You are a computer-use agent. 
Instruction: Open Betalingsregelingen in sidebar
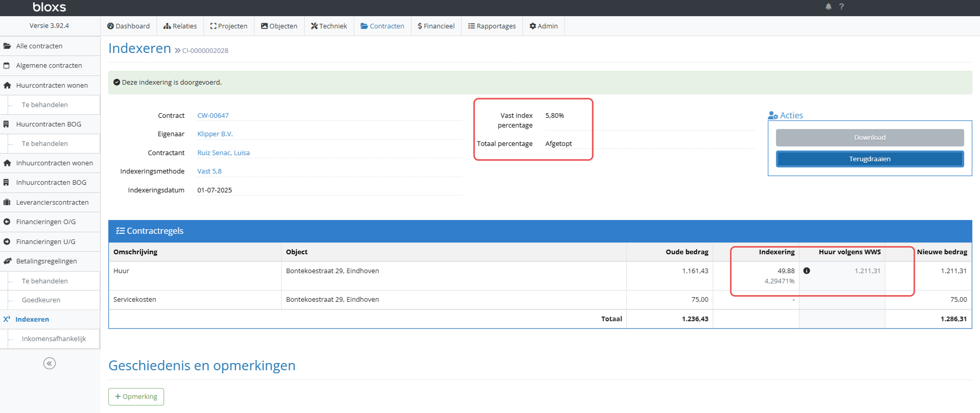point(50,261)
